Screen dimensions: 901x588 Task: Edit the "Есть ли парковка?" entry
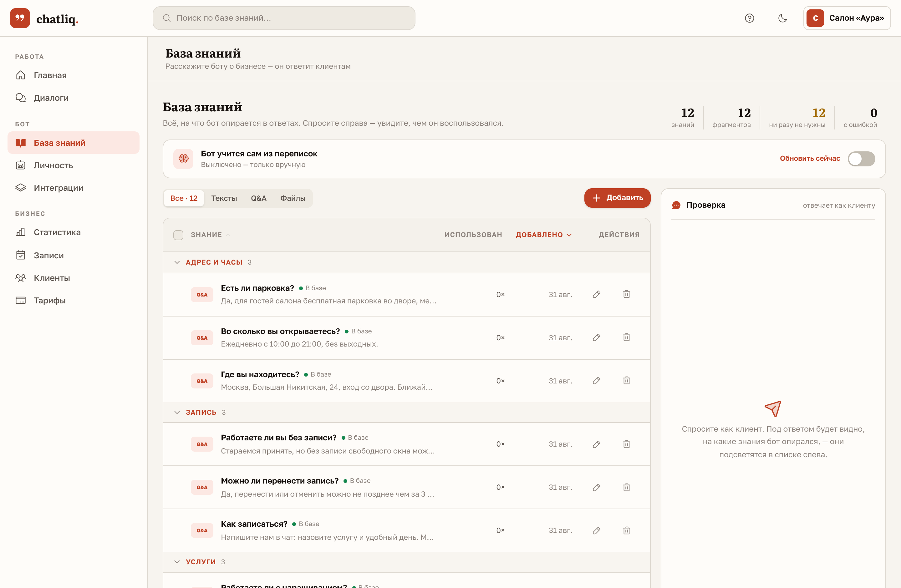(597, 294)
